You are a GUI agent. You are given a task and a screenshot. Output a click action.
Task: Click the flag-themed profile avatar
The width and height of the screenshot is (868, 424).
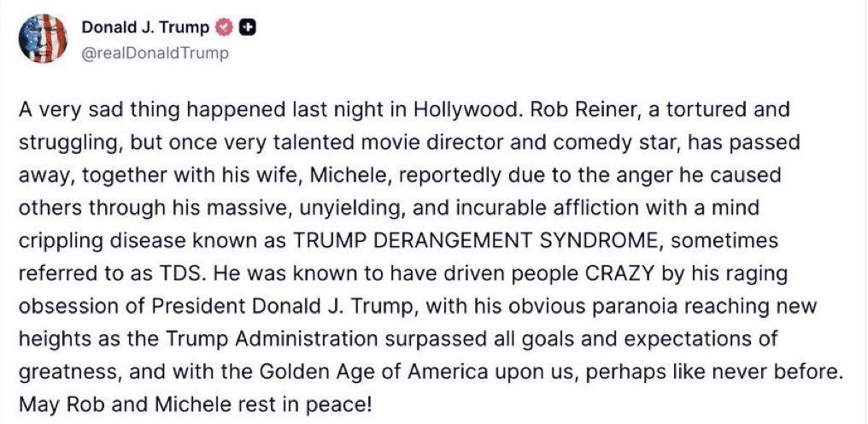(42, 39)
